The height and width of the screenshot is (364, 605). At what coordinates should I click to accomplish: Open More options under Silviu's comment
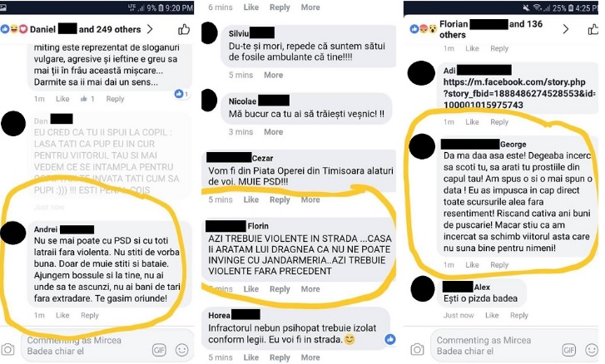click(273, 75)
